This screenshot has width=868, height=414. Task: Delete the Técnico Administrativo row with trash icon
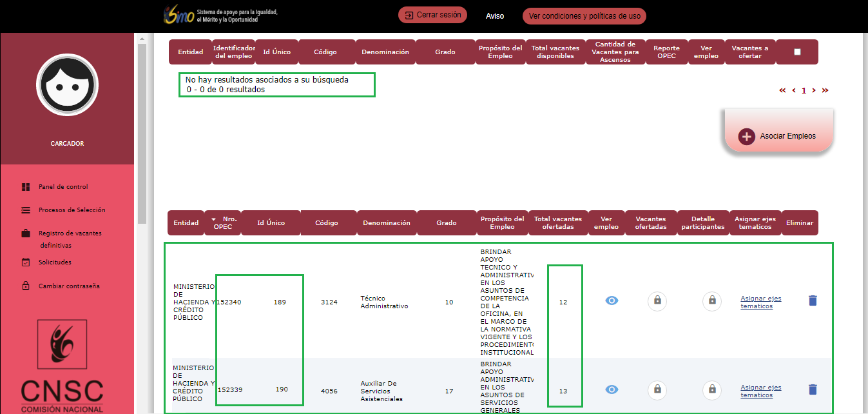pos(813,301)
